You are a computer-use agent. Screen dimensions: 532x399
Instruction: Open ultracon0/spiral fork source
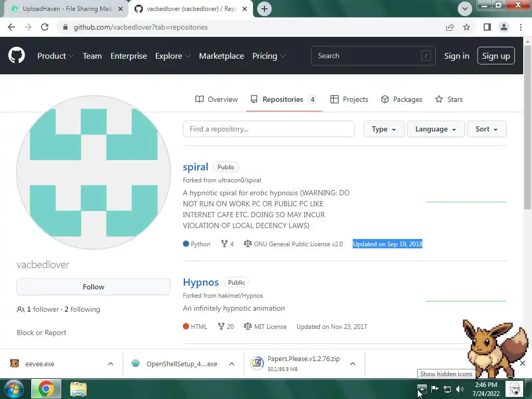coord(240,180)
